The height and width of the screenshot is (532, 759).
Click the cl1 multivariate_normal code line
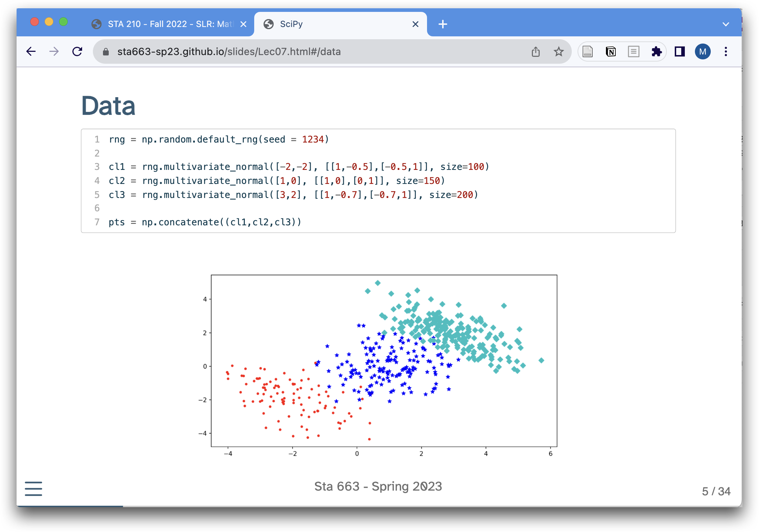click(x=299, y=167)
